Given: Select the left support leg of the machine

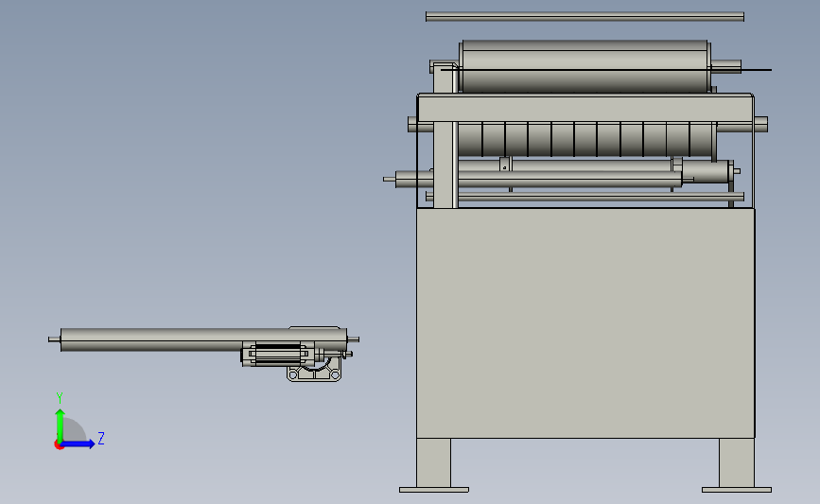Looking at the screenshot, I should tap(433, 464).
